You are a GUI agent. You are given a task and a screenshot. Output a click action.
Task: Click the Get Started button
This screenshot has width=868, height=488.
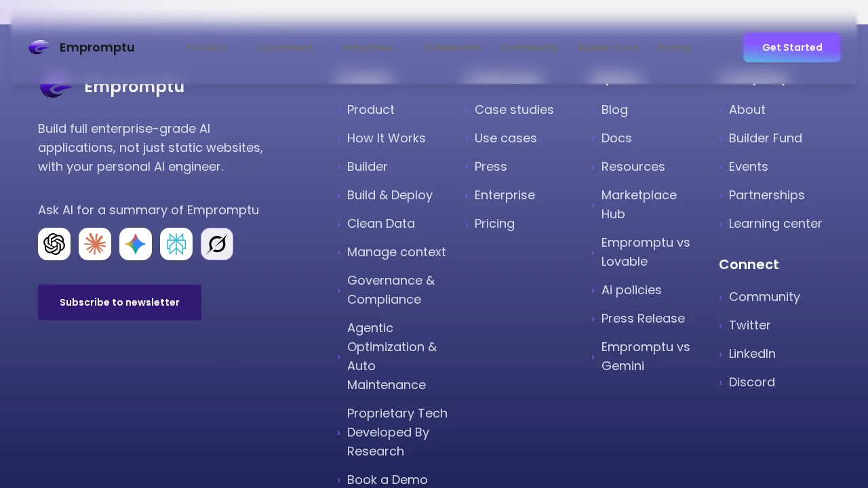(x=791, y=47)
